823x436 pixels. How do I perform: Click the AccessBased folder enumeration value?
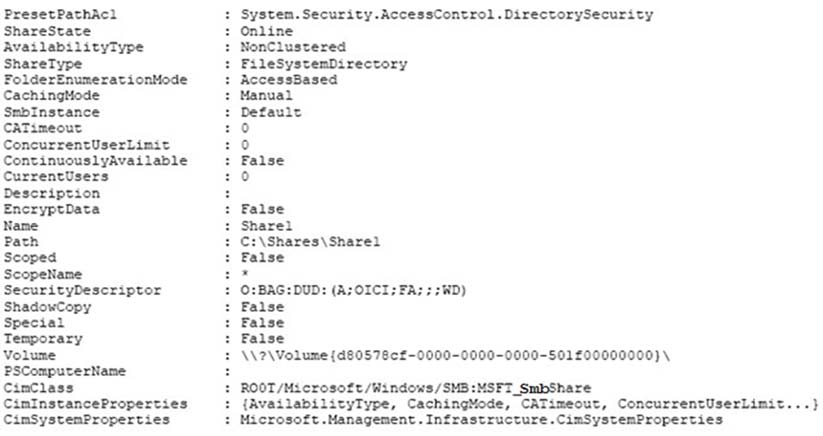289,80
